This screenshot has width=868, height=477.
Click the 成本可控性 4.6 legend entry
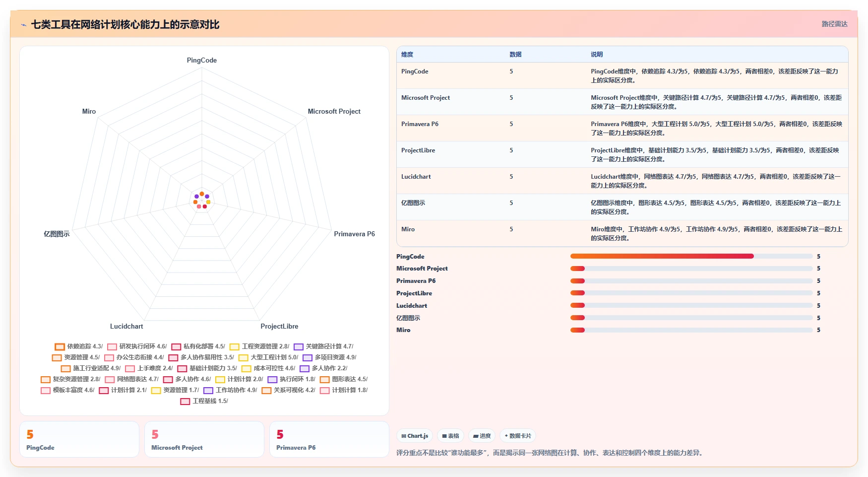pyautogui.click(x=268, y=368)
